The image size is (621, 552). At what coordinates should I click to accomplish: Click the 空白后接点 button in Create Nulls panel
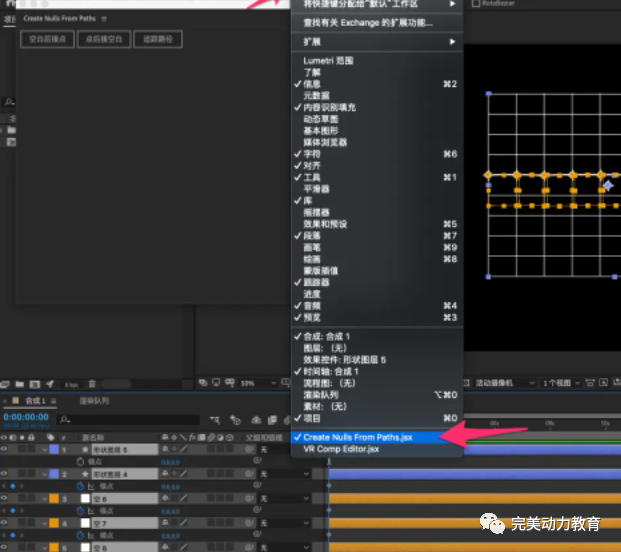47,39
